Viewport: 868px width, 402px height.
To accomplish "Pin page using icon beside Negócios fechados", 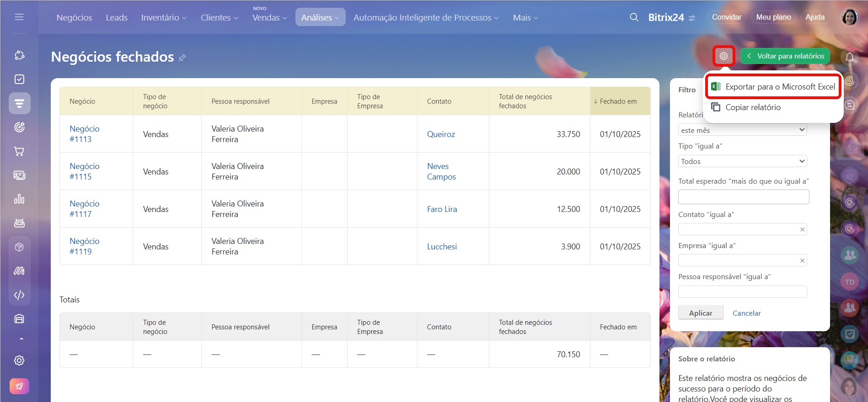I will click(x=182, y=58).
